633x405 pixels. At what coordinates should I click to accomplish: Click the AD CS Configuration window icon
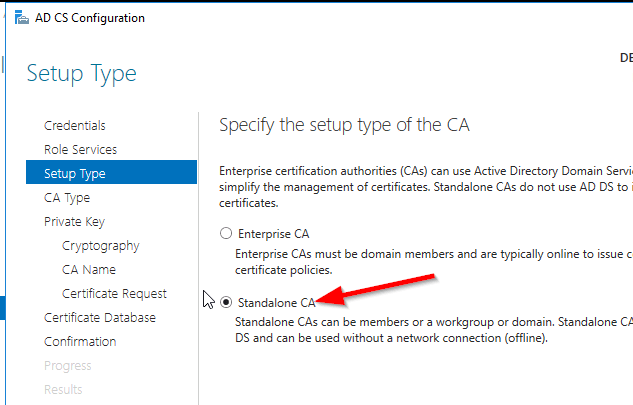point(17,18)
